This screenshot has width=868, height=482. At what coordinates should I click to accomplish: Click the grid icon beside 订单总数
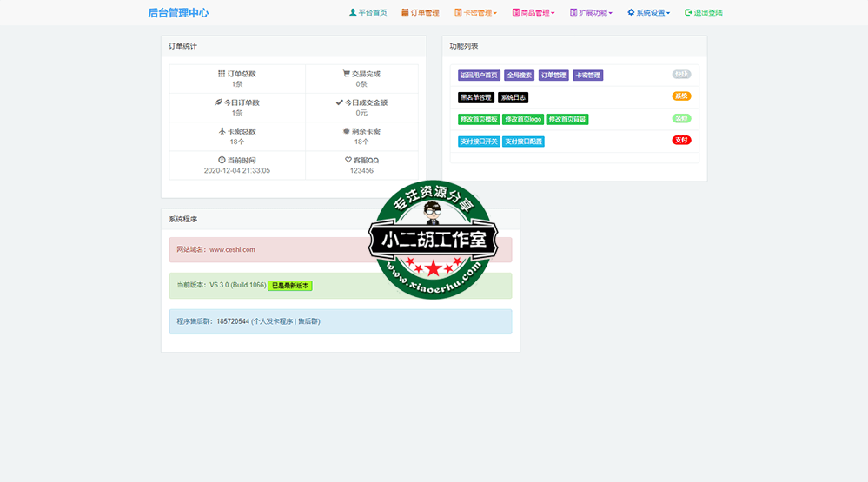tap(222, 74)
